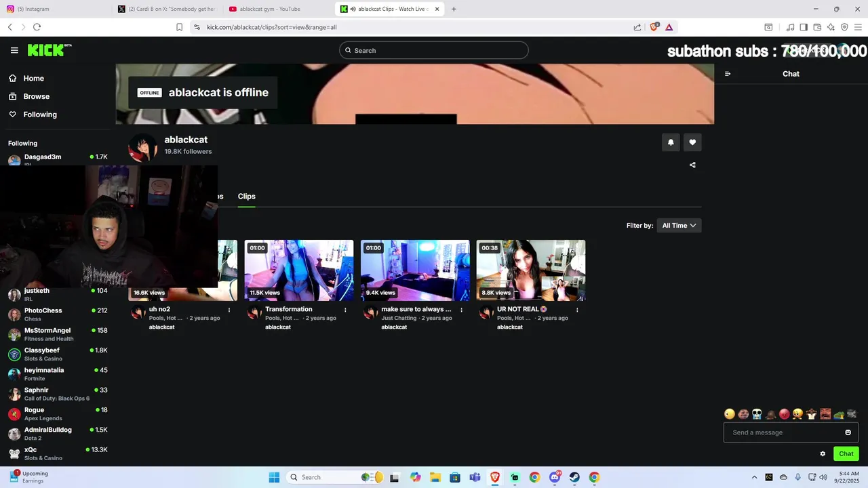
Task: Reload the page
Action: (37, 27)
